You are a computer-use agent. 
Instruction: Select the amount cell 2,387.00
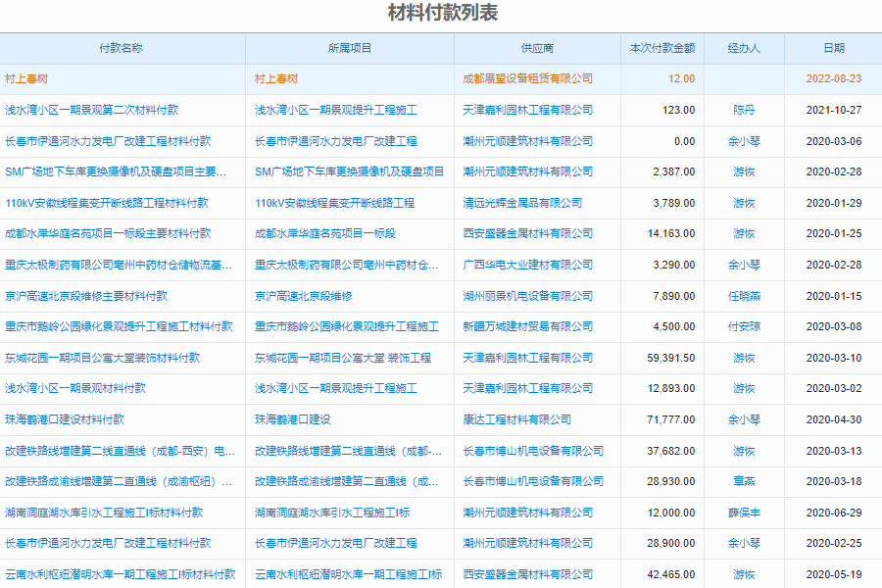(x=674, y=171)
